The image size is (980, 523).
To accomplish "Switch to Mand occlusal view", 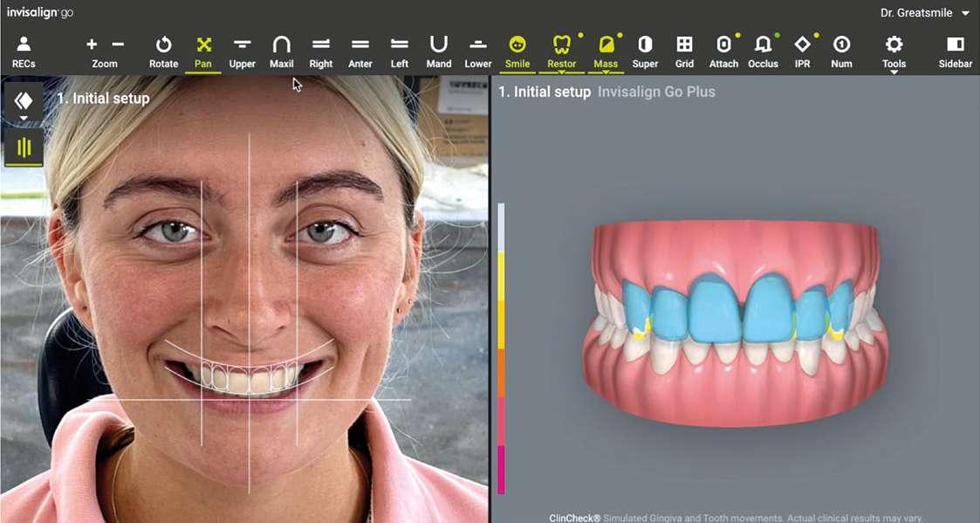I will coord(439,52).
